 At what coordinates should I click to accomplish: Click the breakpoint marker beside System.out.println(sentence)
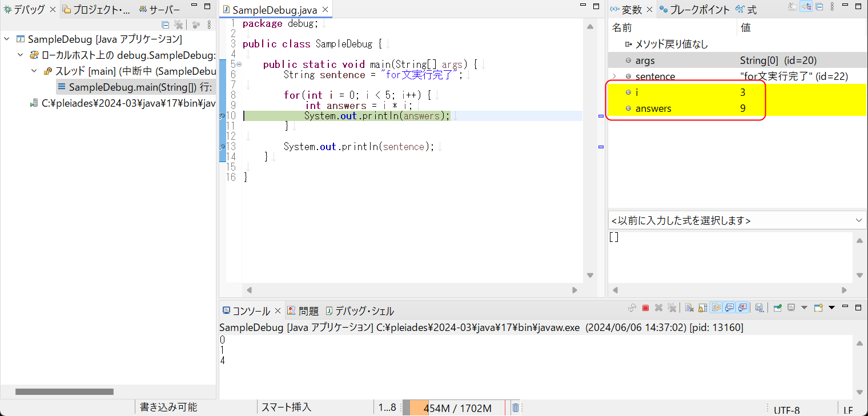(x=223, y=147)
